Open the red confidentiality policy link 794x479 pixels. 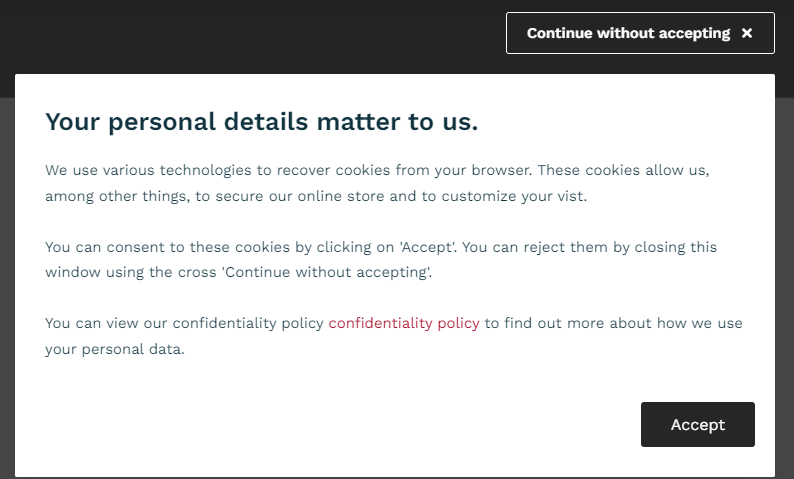pos(404,323)
